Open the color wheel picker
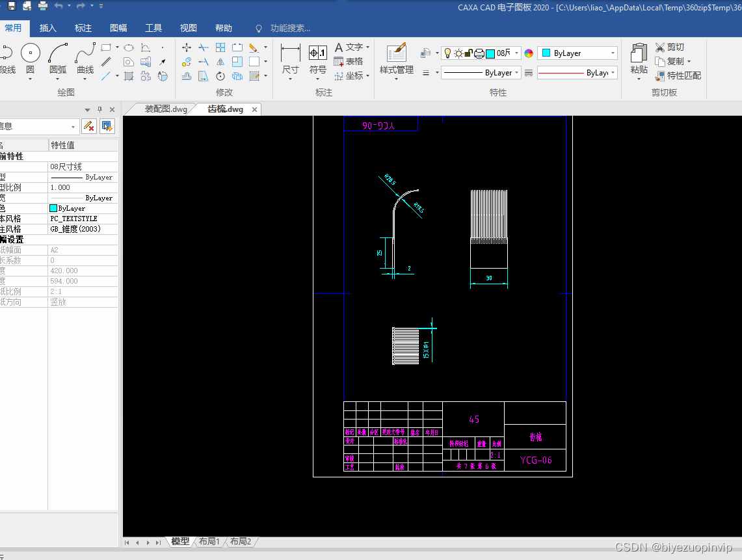The width and height of the screenshot is (742, 560). pos(529,53)
